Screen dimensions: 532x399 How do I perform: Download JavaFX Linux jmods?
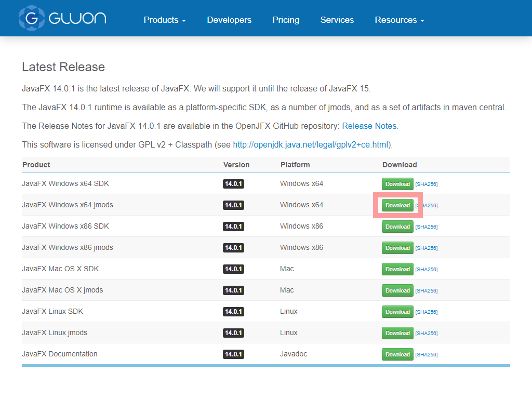[x=397, y=333]
